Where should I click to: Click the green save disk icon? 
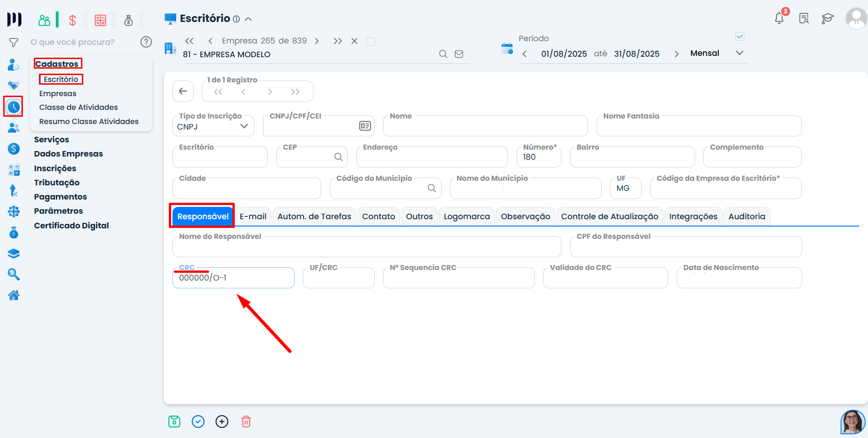click(x=174, y=422)
